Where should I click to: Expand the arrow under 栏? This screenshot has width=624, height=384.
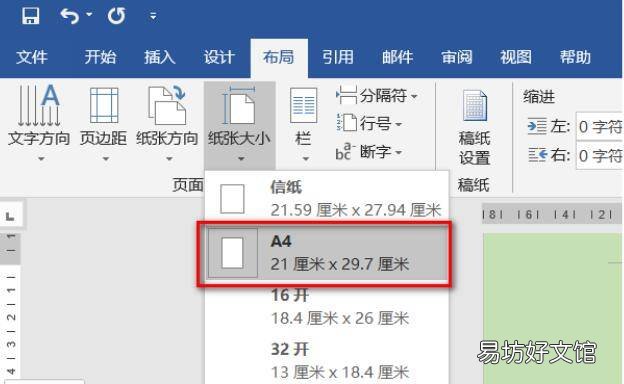point(305,159)
